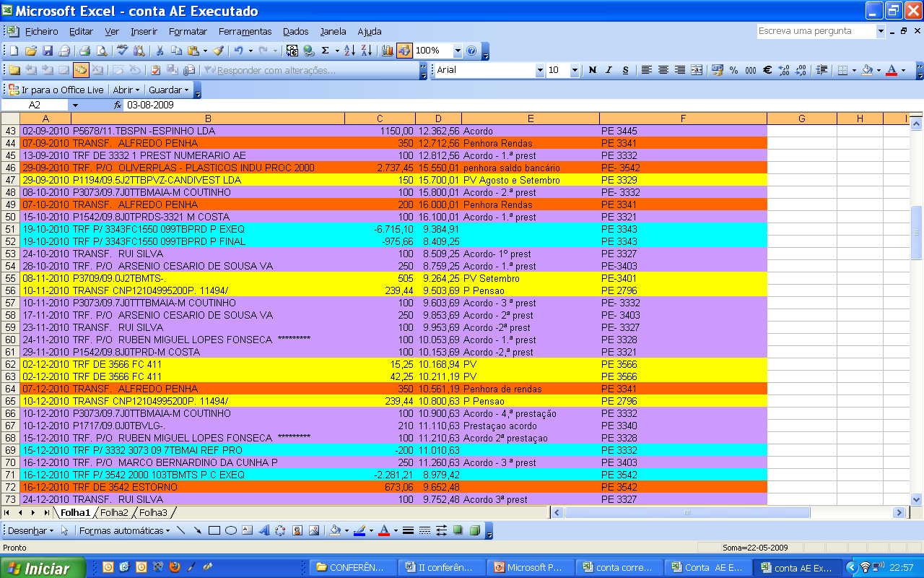Click the Iniciar start button
The height and width of the screenshot is (578, 924).
[43, 568]
